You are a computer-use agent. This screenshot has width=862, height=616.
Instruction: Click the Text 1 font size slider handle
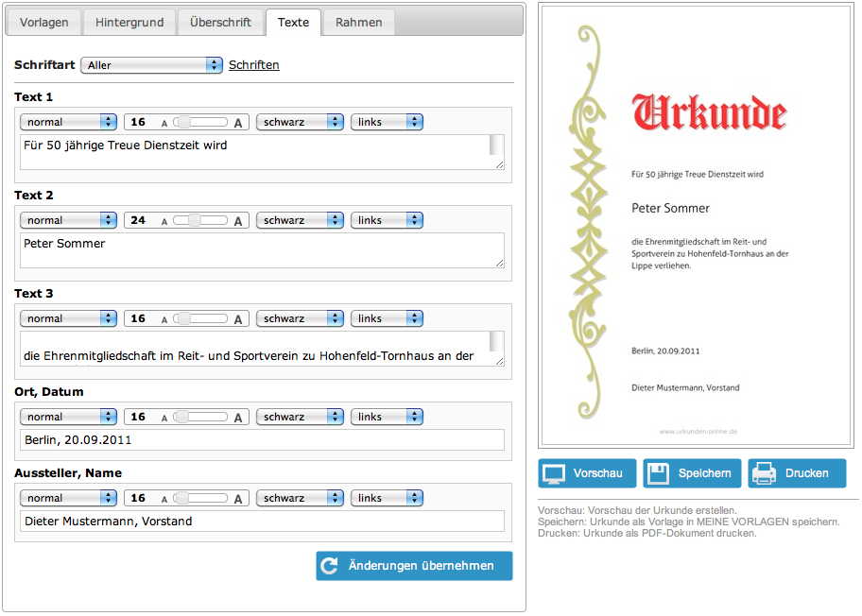point(184,122)
